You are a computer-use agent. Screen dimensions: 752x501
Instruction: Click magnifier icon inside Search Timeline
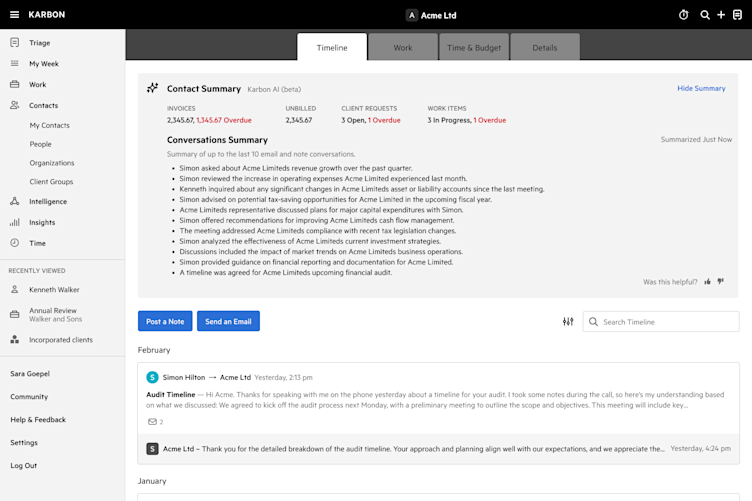[x=593, y=322]
